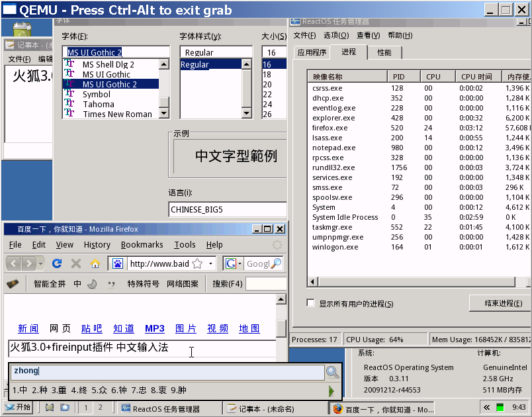532x417 pixels.
Task: Show next candidates with the green arrow
Action: point(332,391)
